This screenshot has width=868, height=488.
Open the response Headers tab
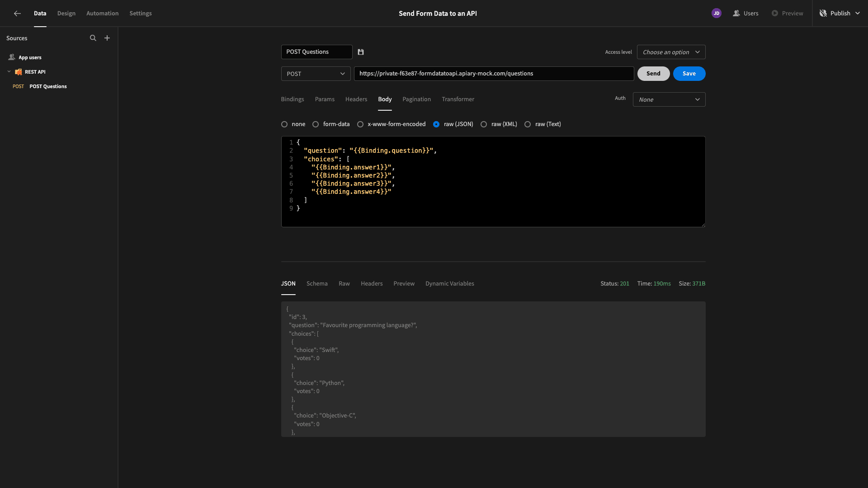click(x=372, y=284)
